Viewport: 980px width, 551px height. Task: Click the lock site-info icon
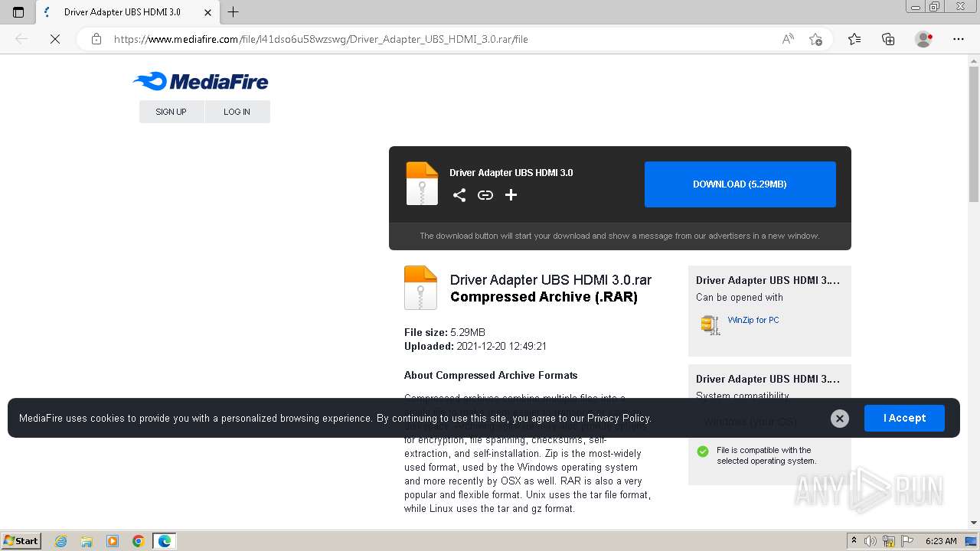tap(96, 39)
